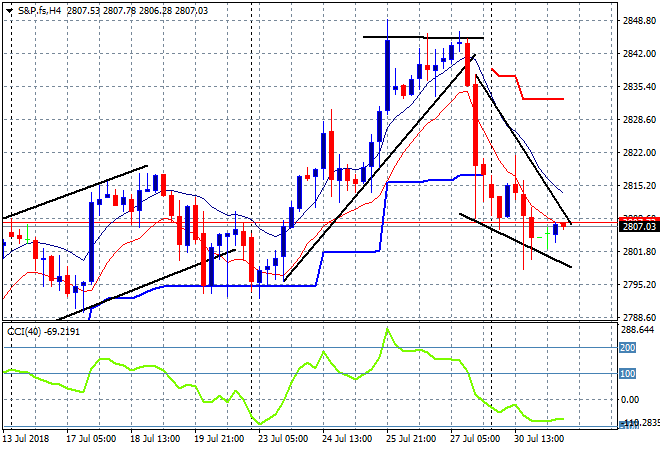Click the 18 Jul 13:00 time label
Screen dimensions: 660x450
[x=155, y=439]
